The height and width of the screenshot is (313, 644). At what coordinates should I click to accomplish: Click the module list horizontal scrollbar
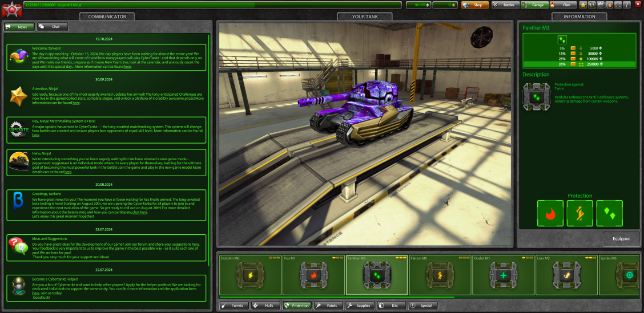(x=337, y=296)
